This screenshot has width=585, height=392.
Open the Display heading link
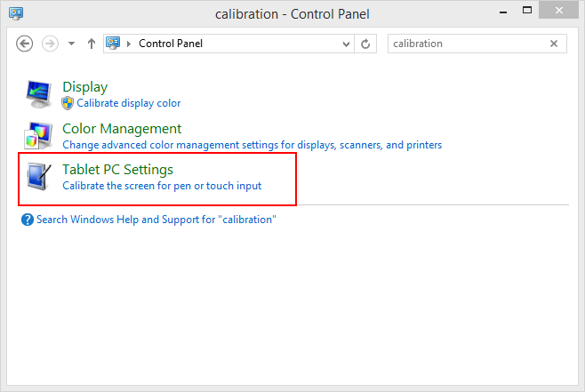coord(85,87)
